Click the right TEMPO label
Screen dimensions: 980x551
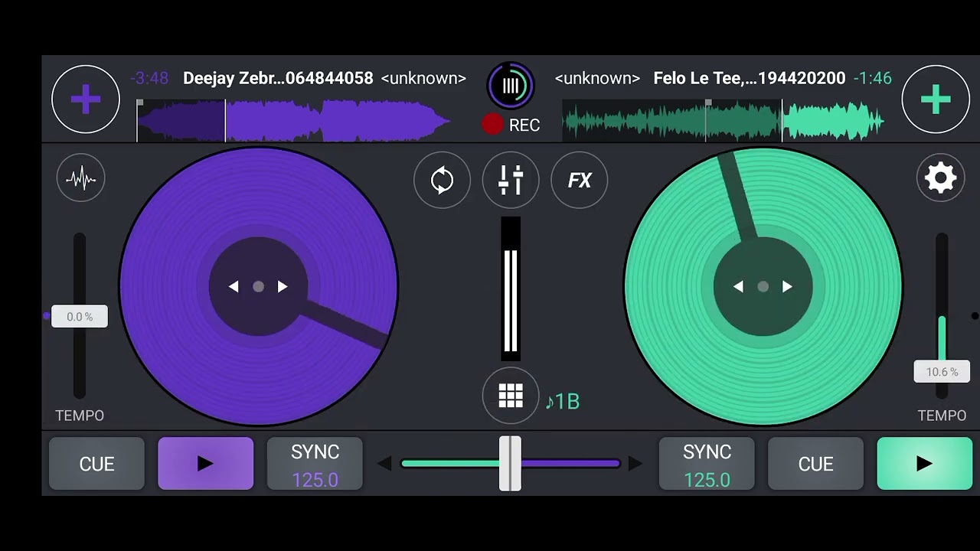tap(942, 416)
